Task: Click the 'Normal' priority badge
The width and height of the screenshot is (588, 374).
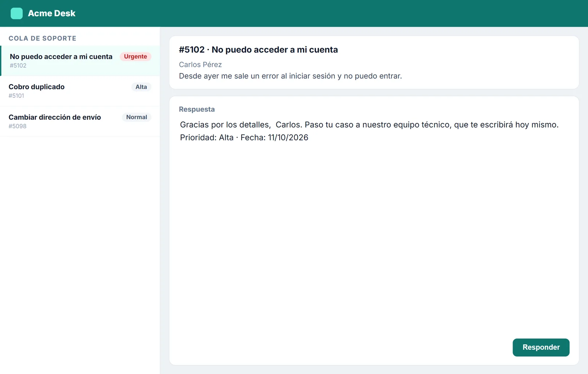Action: [136, 117]
